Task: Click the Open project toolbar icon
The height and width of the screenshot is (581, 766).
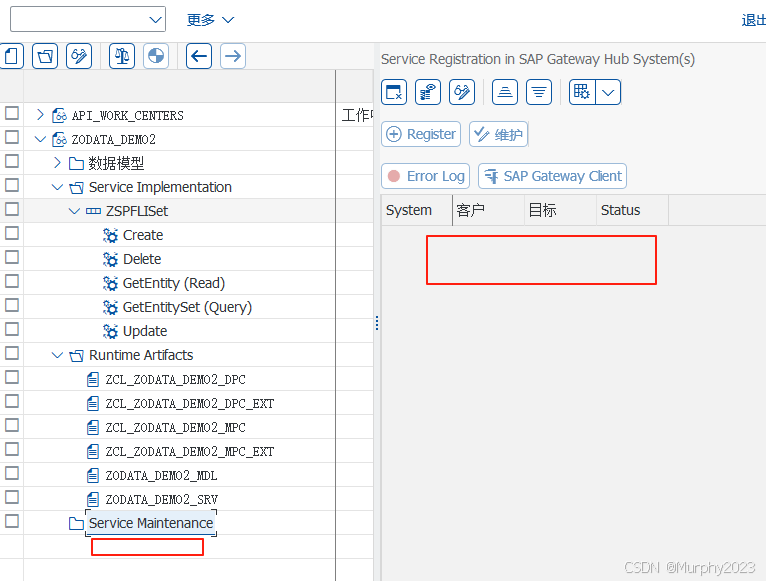Action: tap(45, 56)
